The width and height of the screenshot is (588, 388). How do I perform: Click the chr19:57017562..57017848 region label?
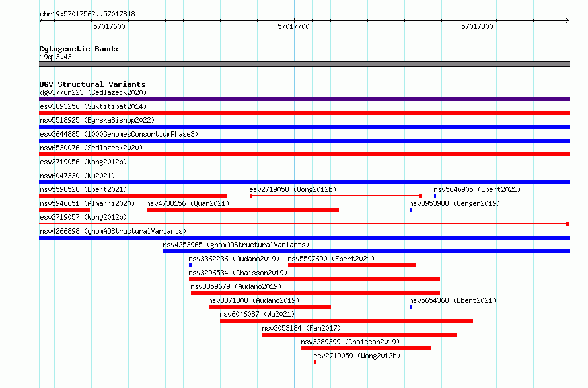coord(87,14)
